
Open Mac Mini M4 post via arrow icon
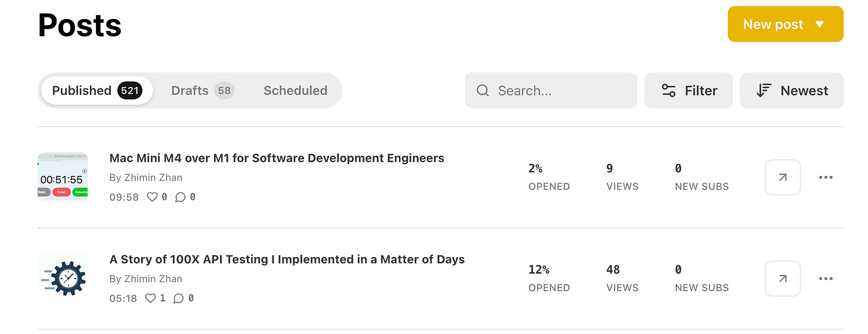click(x=783, y=177)
